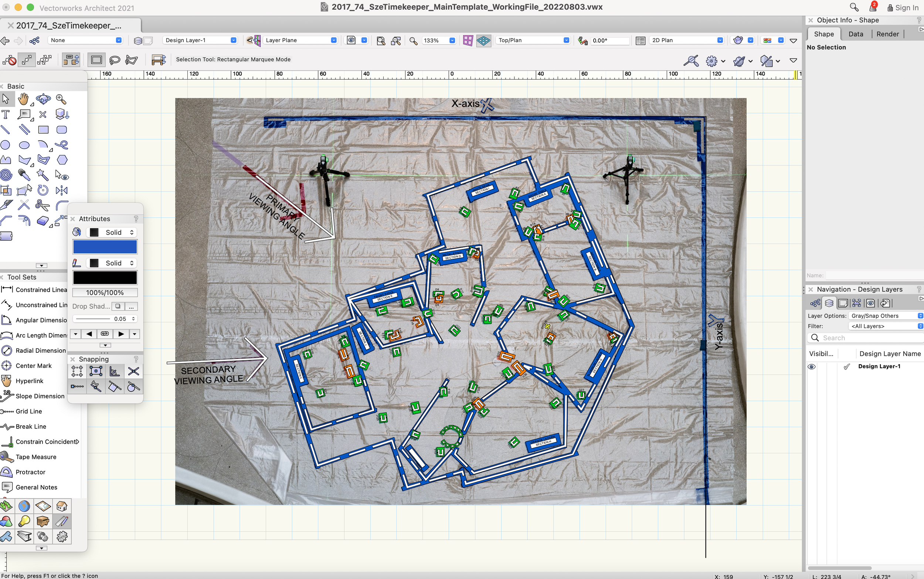Screen dimensions: 924x579
Task: Click the 100%/100% opacity button
Action: [x=105, y=292]
